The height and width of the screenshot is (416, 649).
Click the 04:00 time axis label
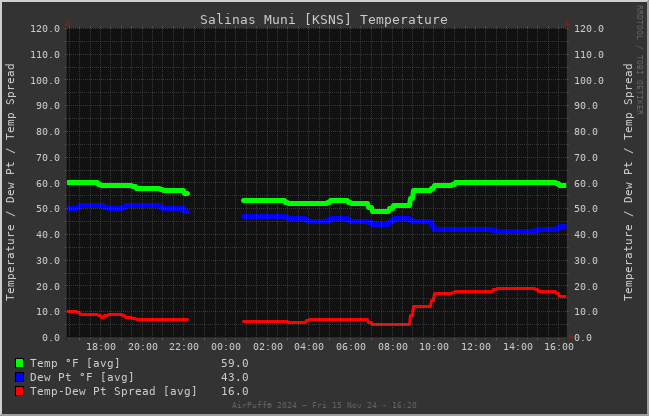[309, 346]
